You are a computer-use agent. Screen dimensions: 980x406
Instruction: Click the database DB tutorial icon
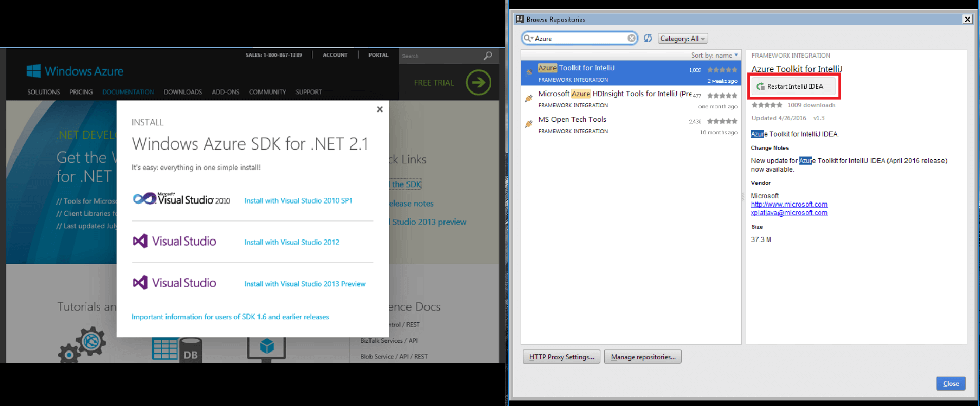click(x=177, y=350)
